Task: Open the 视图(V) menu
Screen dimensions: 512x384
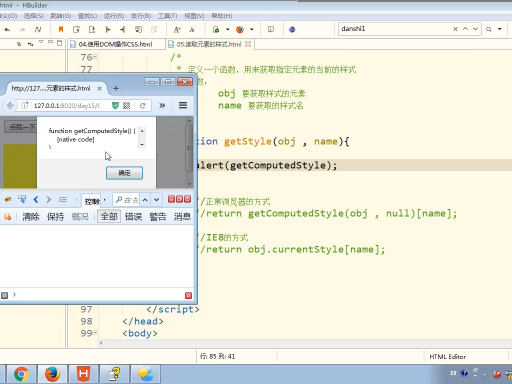Action: [x=194, y=16]
